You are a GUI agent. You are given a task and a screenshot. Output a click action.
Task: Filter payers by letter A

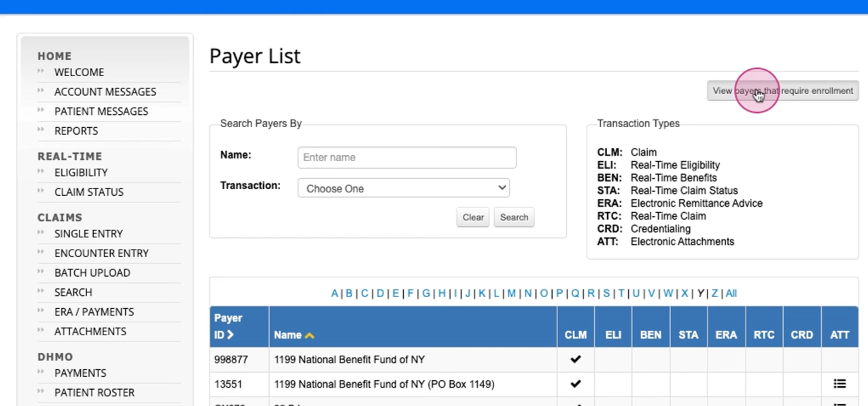tap(334, 294)
